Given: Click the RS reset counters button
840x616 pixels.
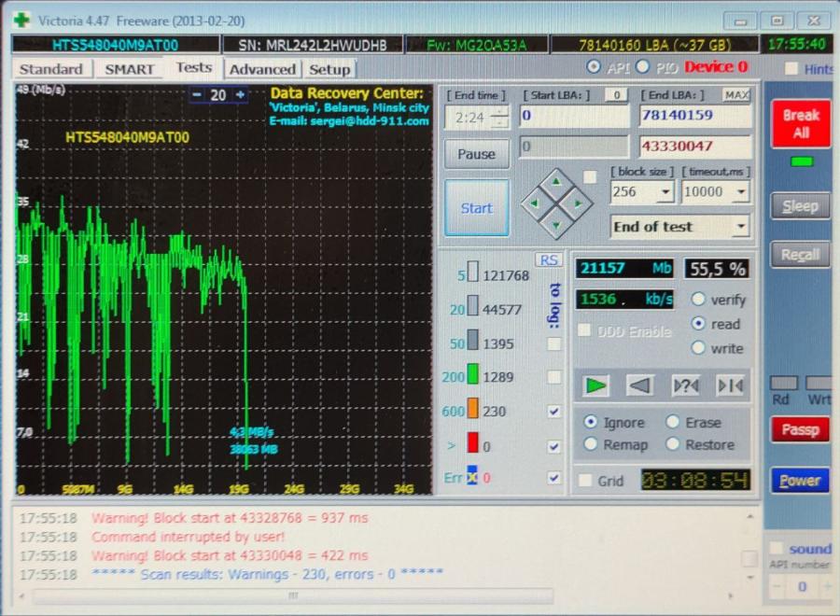Looking at the screenshot, I should pos(548,260).
